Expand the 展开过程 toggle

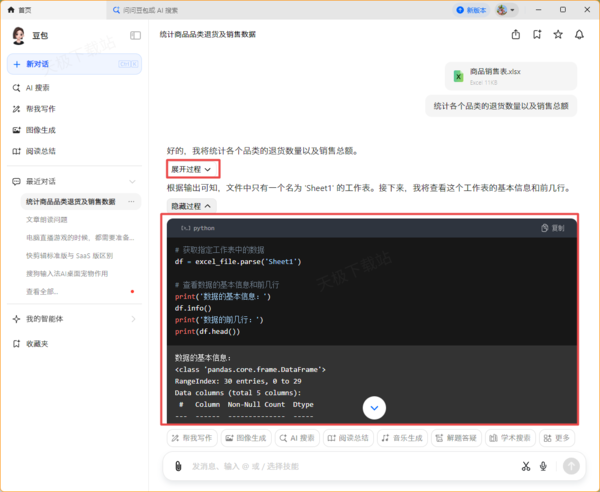tap(193, 169)
